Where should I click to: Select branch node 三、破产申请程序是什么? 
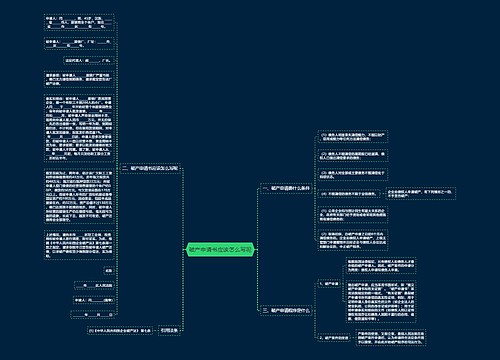tap(286, 310)
